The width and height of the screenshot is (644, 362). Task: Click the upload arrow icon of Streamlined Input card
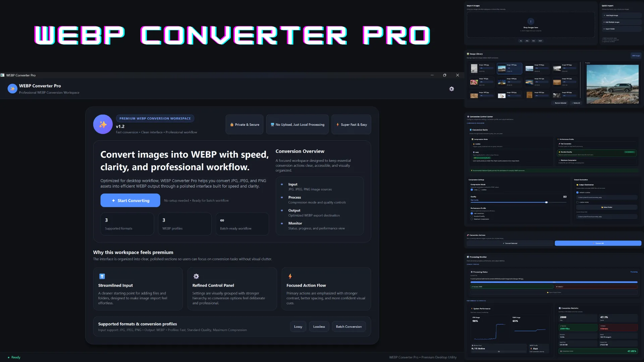click(x=102, y=276)
